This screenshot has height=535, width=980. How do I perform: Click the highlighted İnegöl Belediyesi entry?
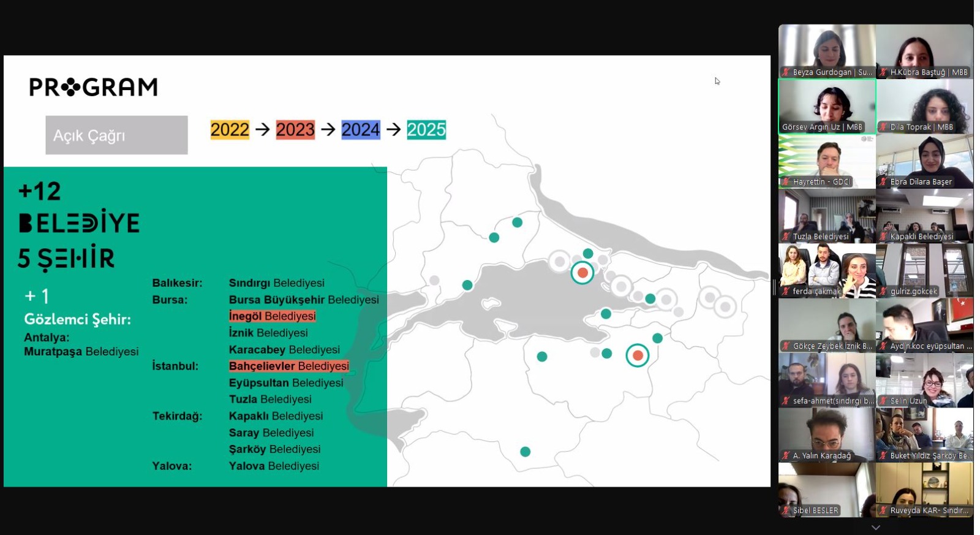pos(273,316)
